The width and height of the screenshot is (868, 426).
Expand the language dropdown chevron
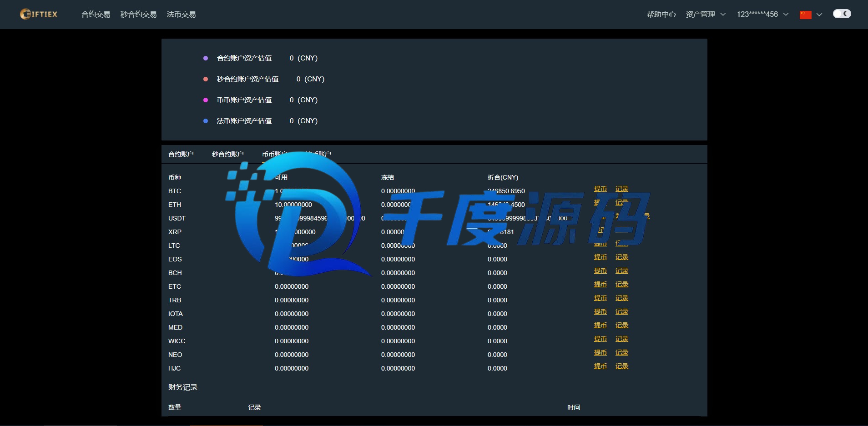click(819, 15)
